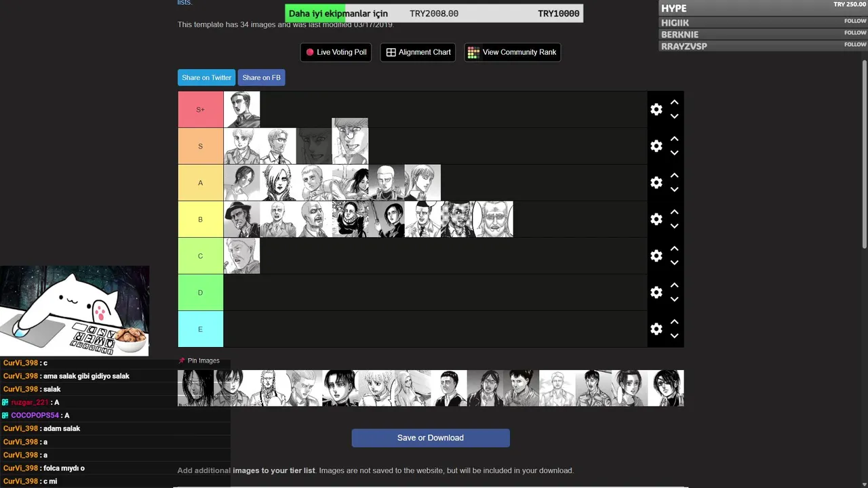Image resolution: width=868 pixels, height=488 pixels.
Task: Toggle the Pin Images option
Action: pyautogui.click(x=199, y=361)
